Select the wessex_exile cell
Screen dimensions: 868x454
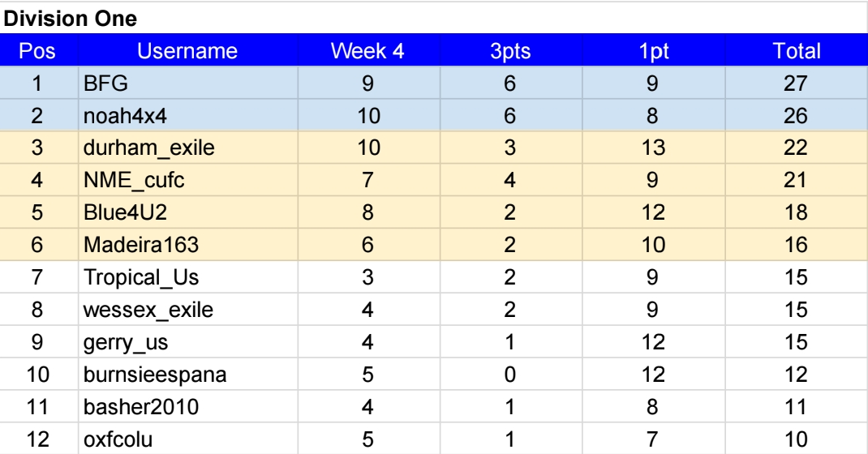(x=187, y=310)
